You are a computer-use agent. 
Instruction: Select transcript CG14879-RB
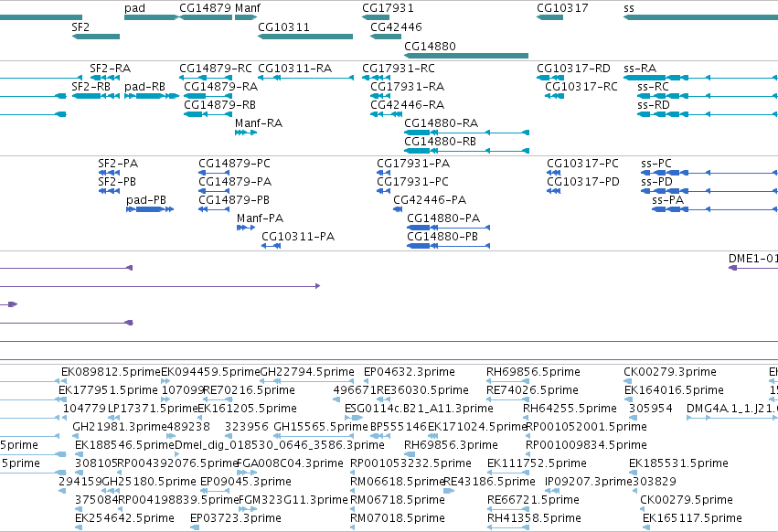208,114
